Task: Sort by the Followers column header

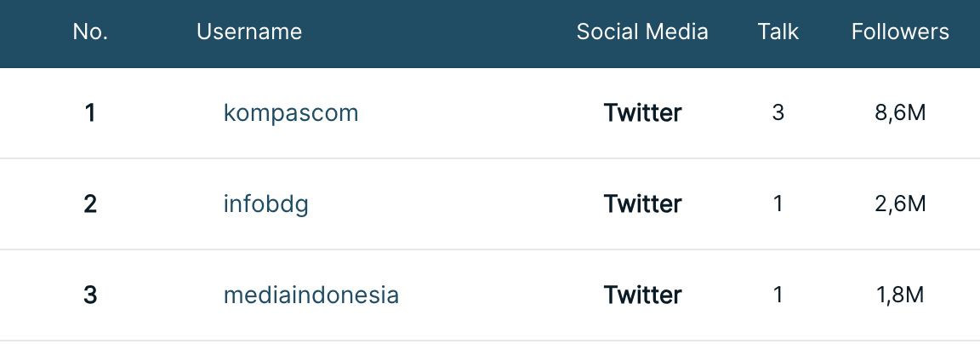Action: (900, 32)
